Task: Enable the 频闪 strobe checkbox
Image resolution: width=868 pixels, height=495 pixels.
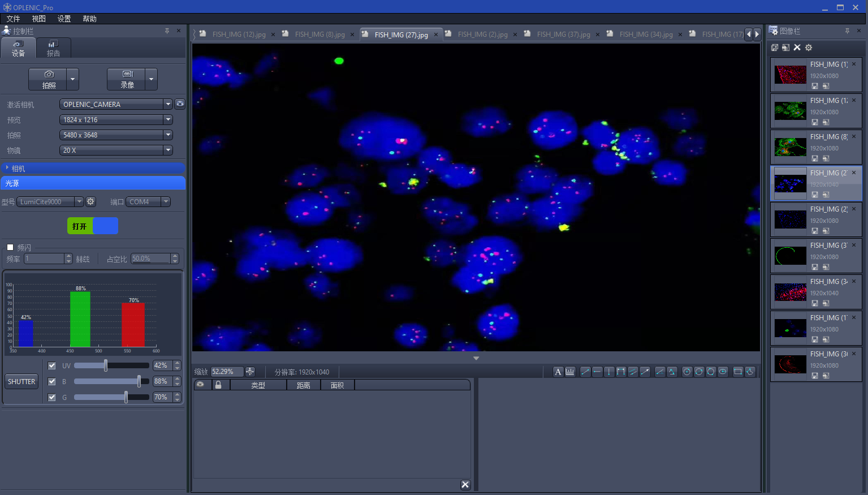Action: [x=10, y=247]
